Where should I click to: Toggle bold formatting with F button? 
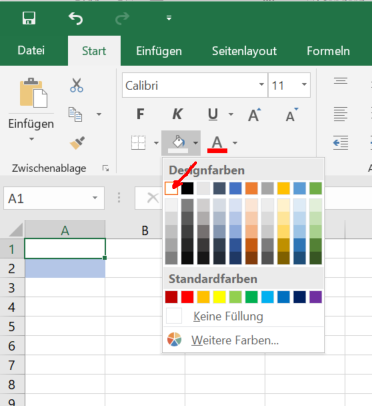140,114
